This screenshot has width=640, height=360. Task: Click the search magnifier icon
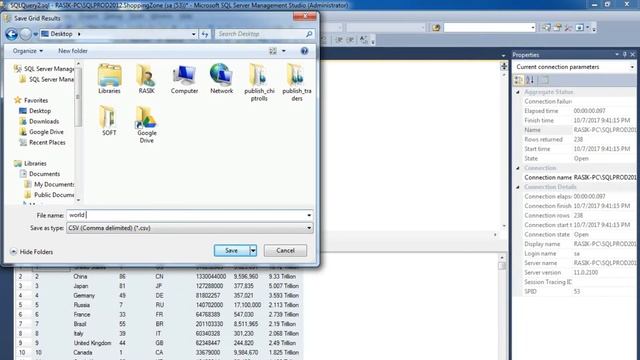(x=309, y=34)
